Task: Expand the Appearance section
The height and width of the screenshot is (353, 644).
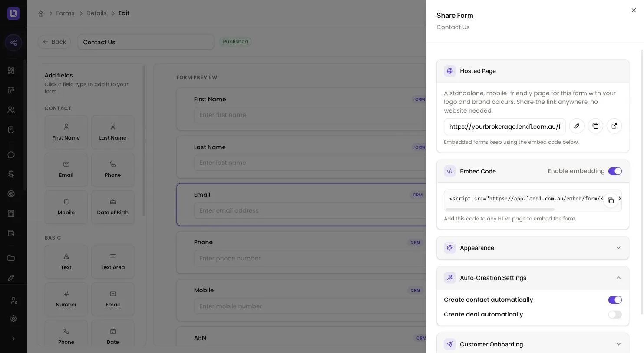Action: pyautogui.click(x=532, y=248)
